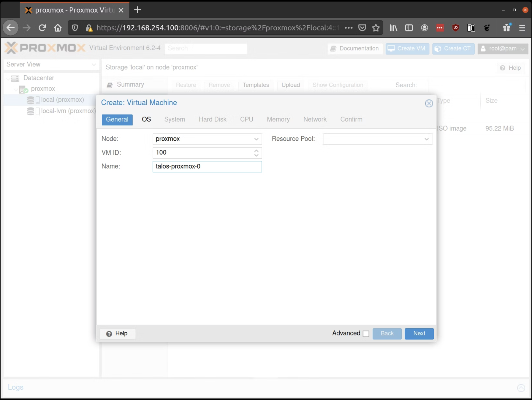
Task: Click the dialog Help button
Action: [117, 334]
